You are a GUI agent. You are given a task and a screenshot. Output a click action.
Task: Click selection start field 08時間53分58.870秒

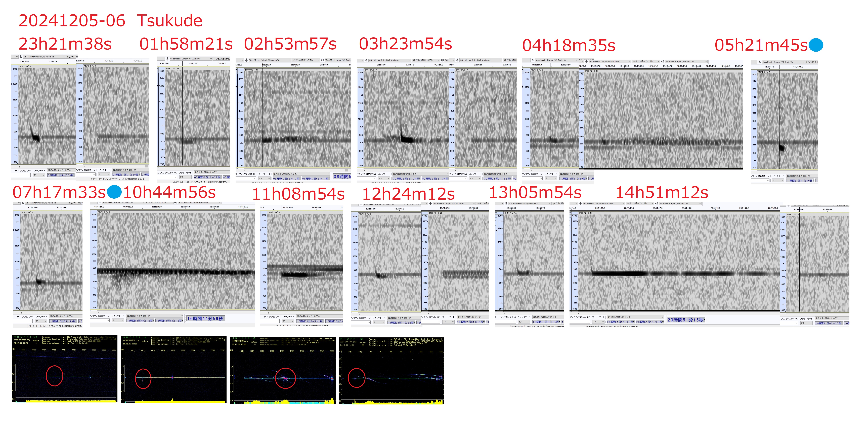[286, 179]
